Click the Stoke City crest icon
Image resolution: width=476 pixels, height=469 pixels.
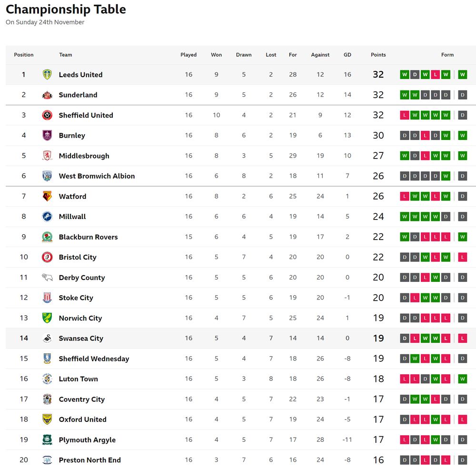click(x=47, y=298)
